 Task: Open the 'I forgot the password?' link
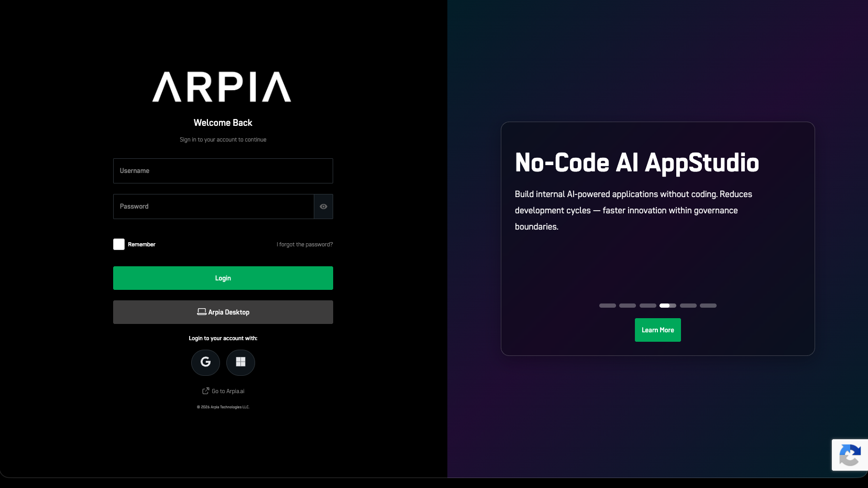click(305, 244)
